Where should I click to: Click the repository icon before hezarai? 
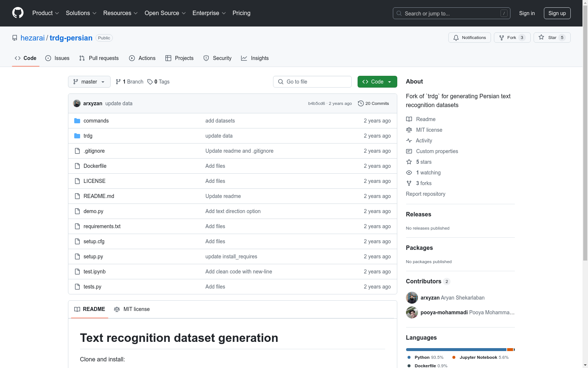click(15, 38)
